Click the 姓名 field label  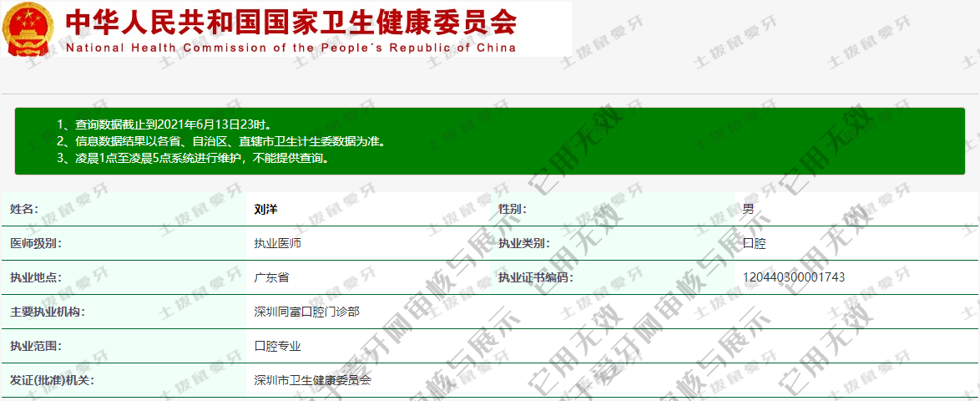(24, 210)
